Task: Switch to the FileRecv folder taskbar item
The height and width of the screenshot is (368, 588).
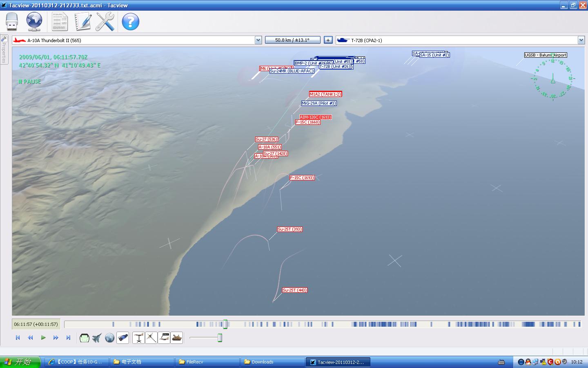Action: click(207, 362)
